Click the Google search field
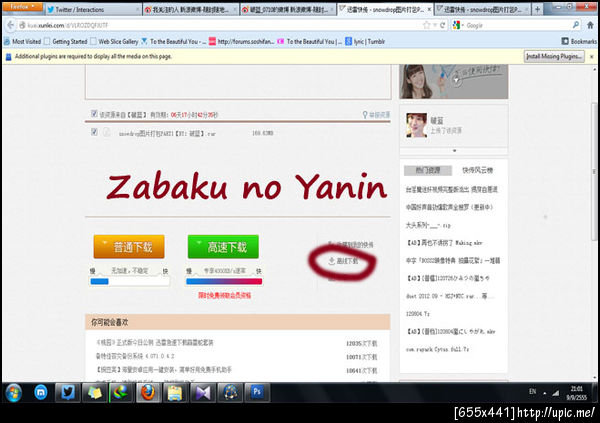 (517, 25)
